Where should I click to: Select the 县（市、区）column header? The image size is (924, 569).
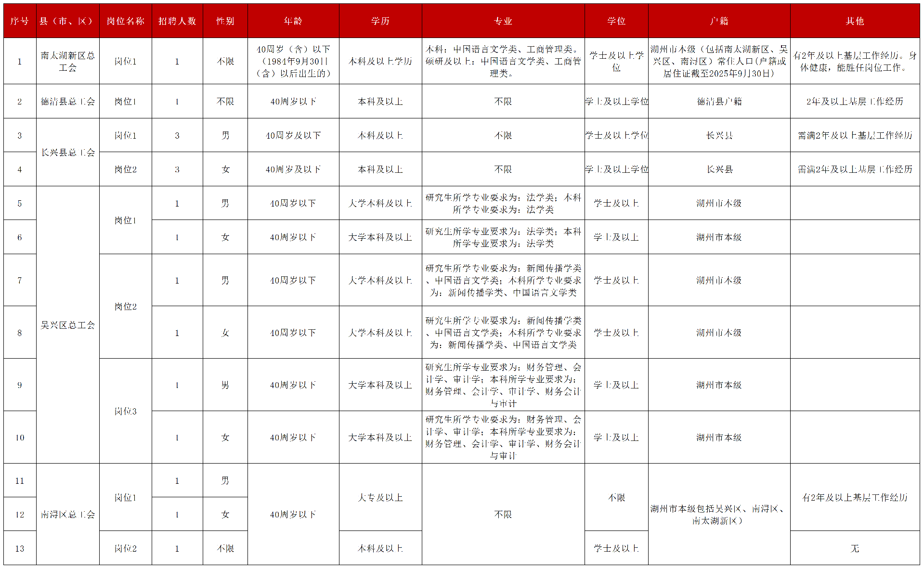68,21
